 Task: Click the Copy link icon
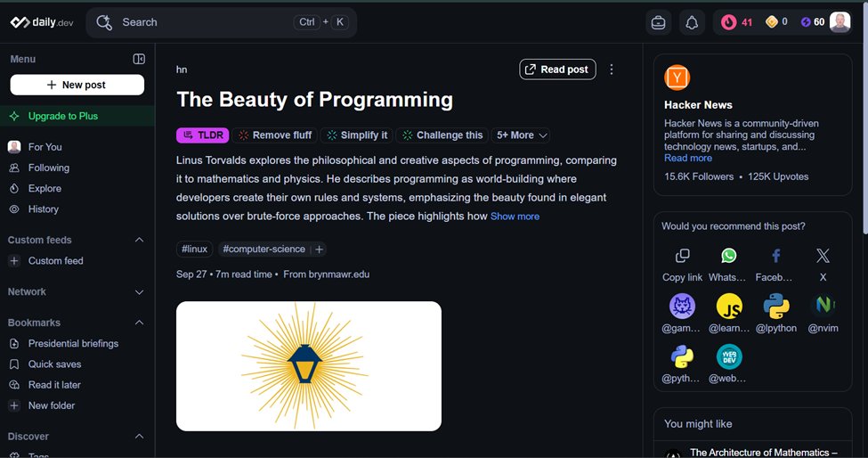(682, 256)
